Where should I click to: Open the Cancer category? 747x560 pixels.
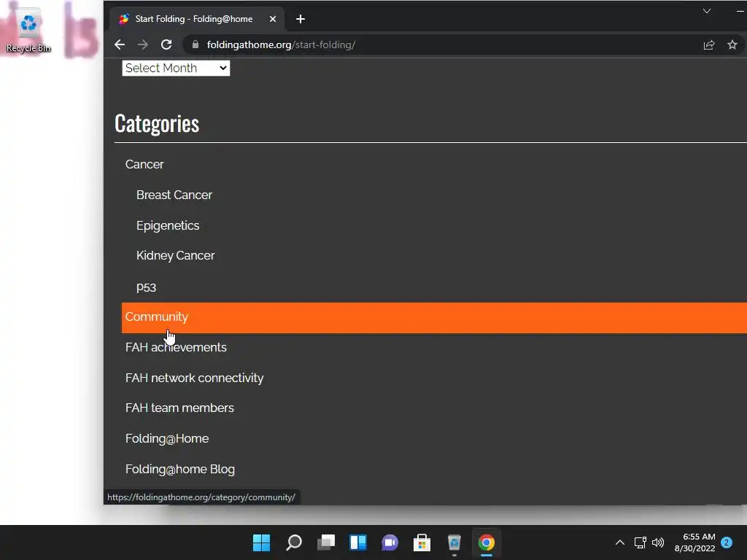point(144,164)
